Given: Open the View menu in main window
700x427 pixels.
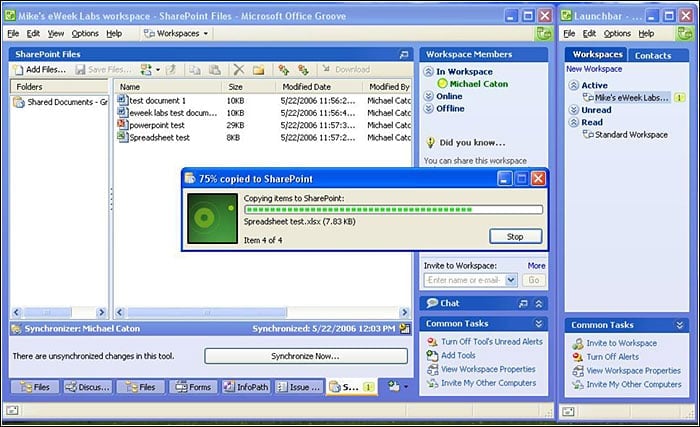Looking at the screenshot, I should pyautogui.click(x=56, y=33).
